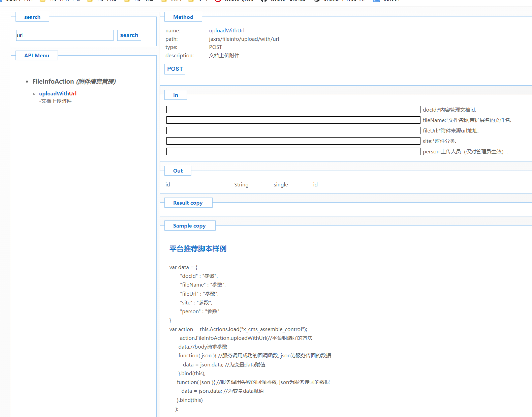Image resolution: width=532 pixels, height=417 pixels.
Task: Click the callback line mentioning 服务调用成功的回调函数
Action: [x=255, y=356]
